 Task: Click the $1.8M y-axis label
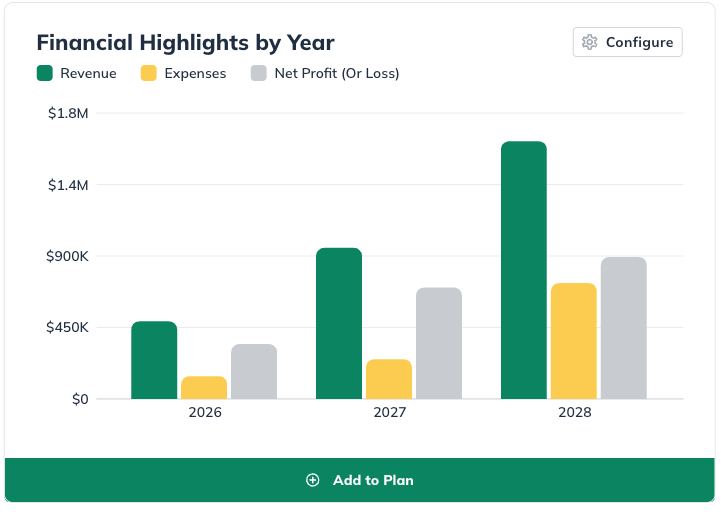(x=68, y=113)
